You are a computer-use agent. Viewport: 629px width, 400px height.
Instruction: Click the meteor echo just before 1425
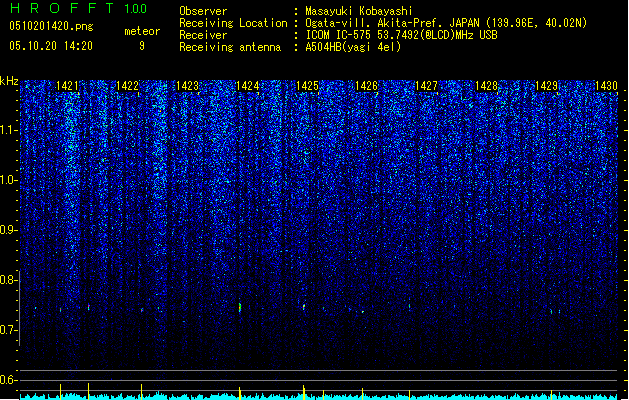[x=304, y=307]
